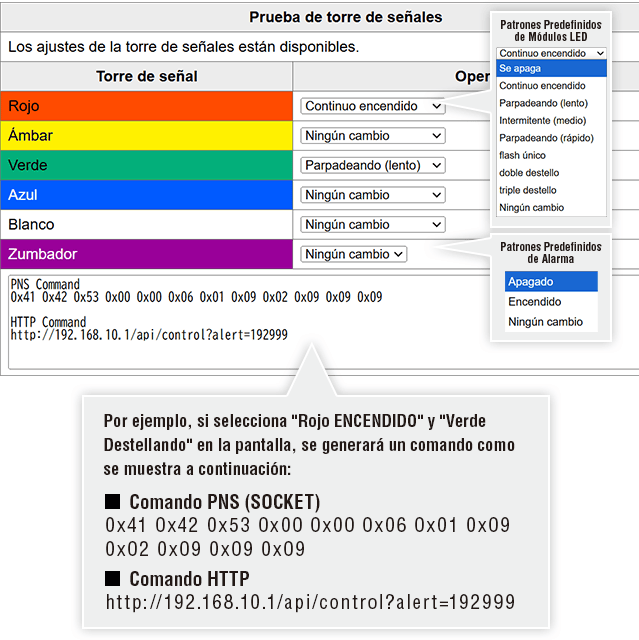Choose 'Parpadeando (lento)' from LED list
Viewport: 639px width, 640px height.
(551, 103)
